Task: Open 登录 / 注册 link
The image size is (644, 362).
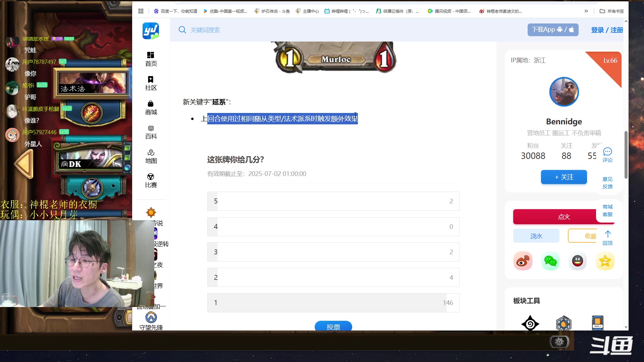Action: [607, 30]
